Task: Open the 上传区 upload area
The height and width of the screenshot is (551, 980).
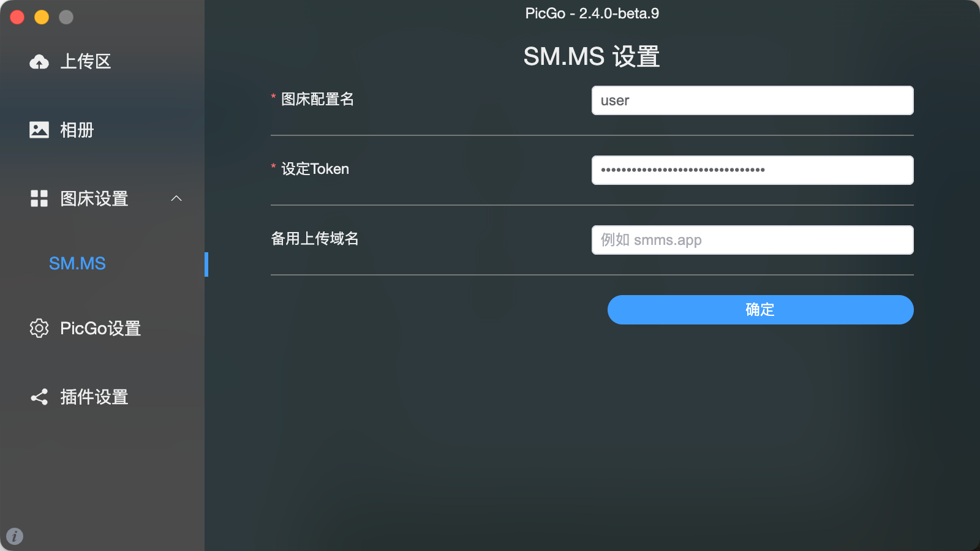Action: [x=86, y=61]
